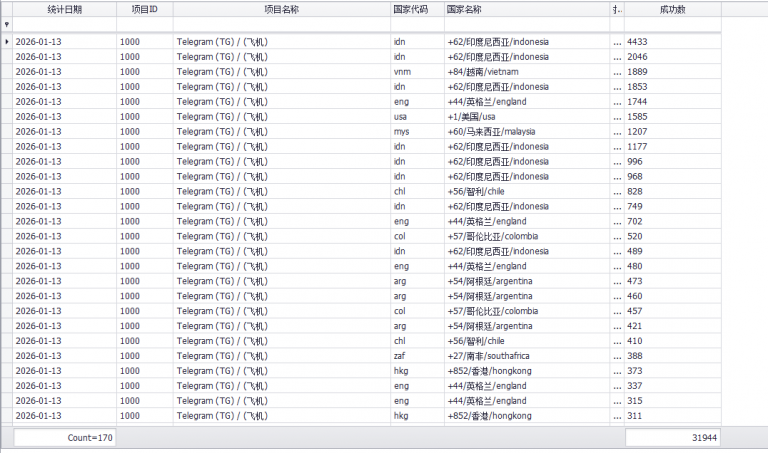Click +54/阿根廷/argentina cell in the 473 row
The height and width of the screenshot is (453, 768).
point(527,281)
